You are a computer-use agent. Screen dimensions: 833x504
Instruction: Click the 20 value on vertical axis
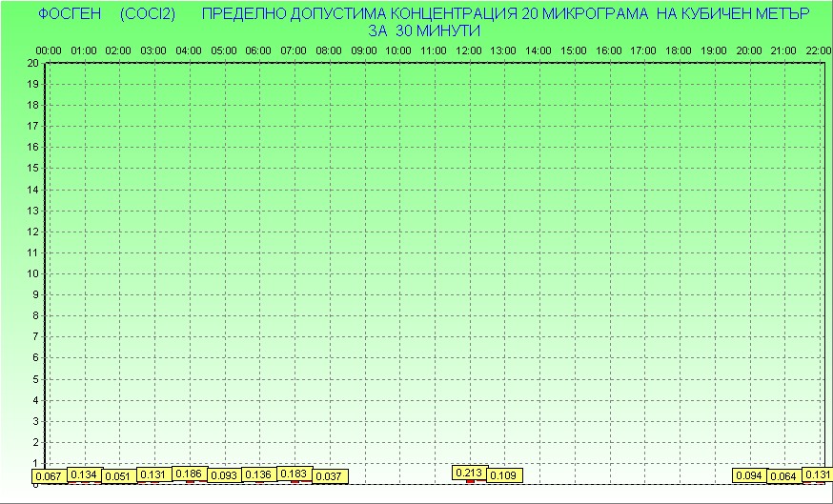click(32, 63)
